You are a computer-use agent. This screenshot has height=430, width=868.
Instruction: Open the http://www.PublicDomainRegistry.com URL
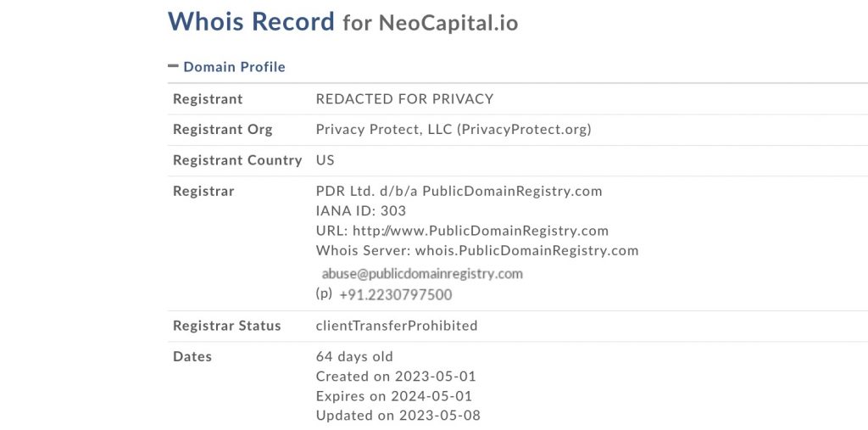click(x=481, y=231)
